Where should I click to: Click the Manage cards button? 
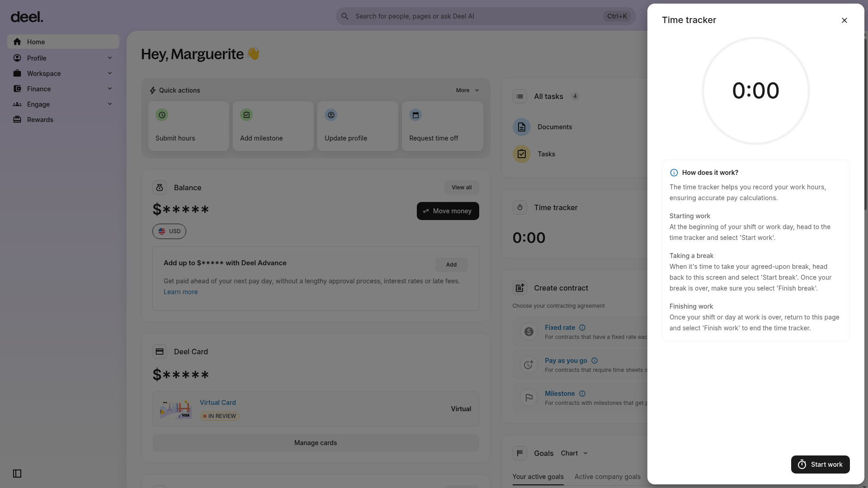pos(316,443)
